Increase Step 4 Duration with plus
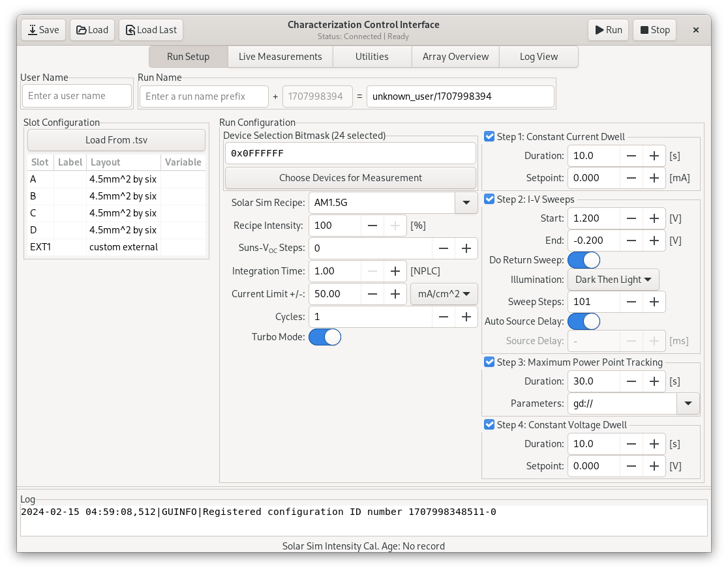Screen dimensions: 728x571 [654, 444]
